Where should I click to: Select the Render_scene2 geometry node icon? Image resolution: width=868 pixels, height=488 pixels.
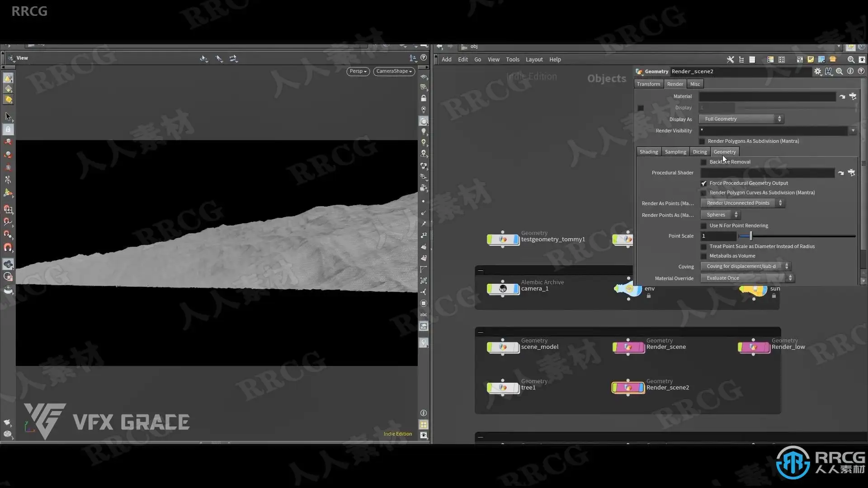[628, 388]
